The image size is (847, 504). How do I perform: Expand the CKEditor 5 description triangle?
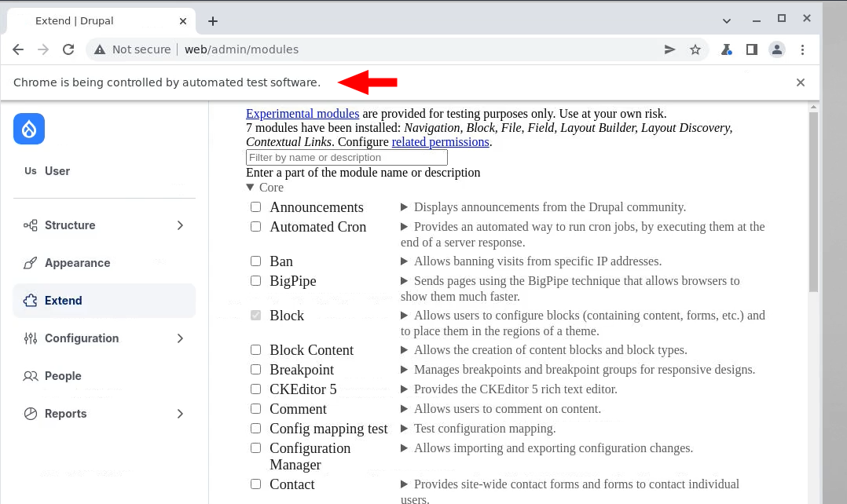[x=404, y=389]
